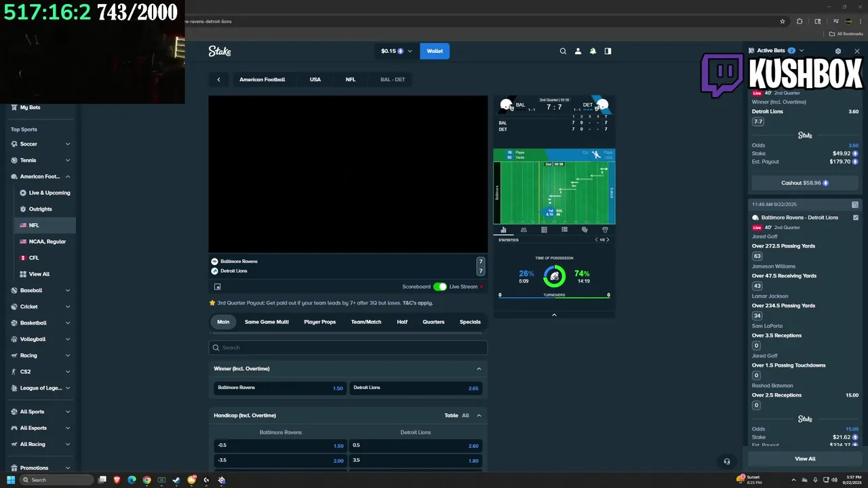Select Baltimore Ravens -3.5 handicap at 2.00
The image size is (868, 488).
point(280,460)
